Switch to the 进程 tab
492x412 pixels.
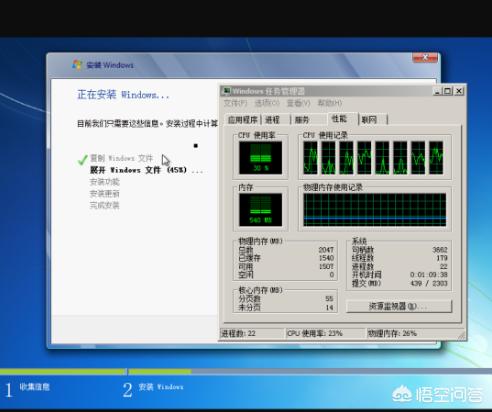coord(272,120)
